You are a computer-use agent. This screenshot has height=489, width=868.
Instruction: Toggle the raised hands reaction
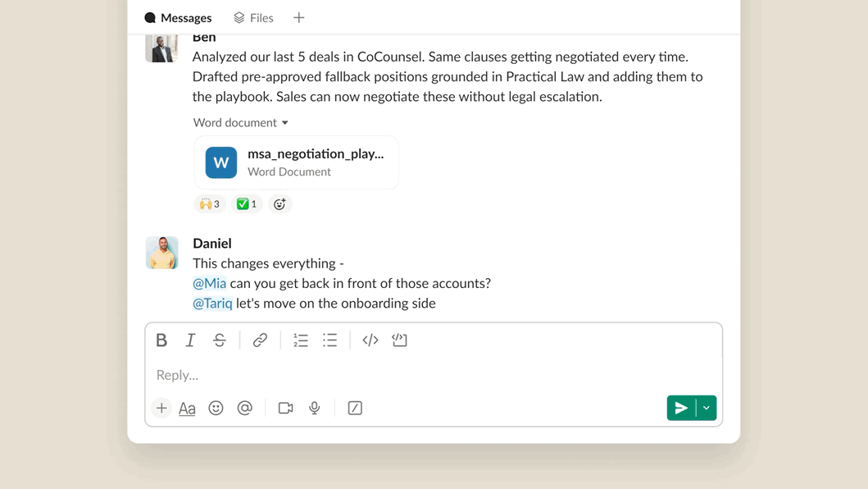[x=210, y=204]
